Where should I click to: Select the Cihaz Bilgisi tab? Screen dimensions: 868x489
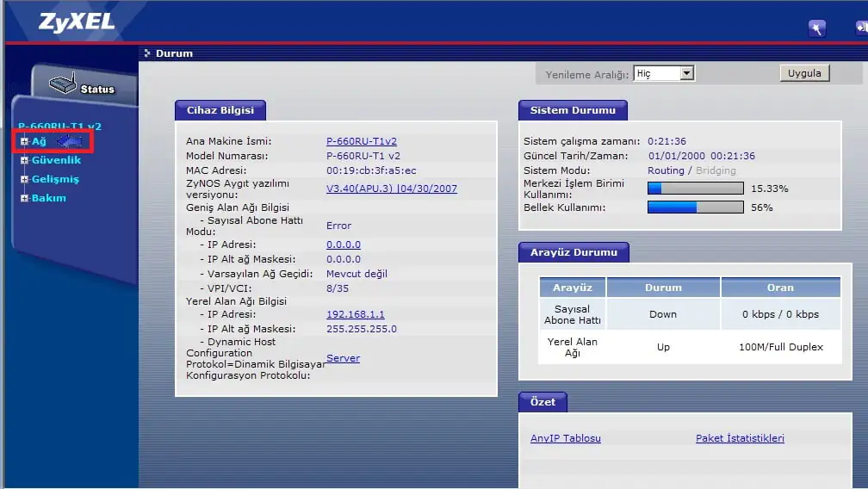click(x=220, y=110)
